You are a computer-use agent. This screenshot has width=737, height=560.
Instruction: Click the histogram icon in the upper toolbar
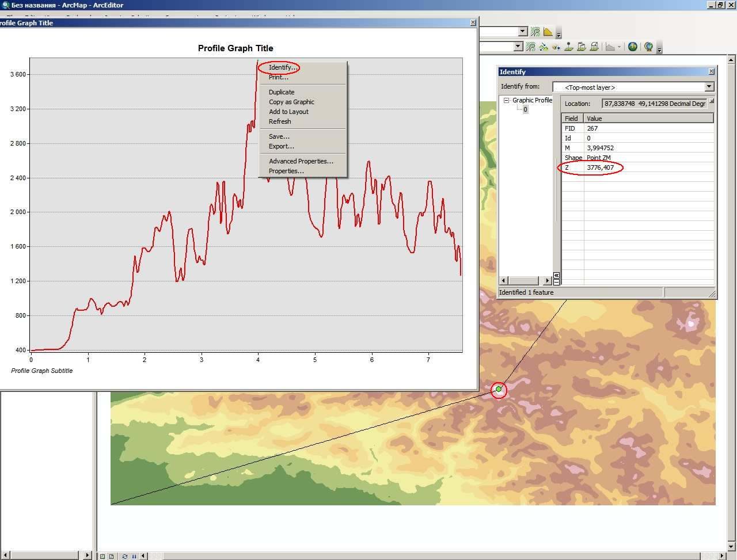pyautogui.click(x=548, y=32)
